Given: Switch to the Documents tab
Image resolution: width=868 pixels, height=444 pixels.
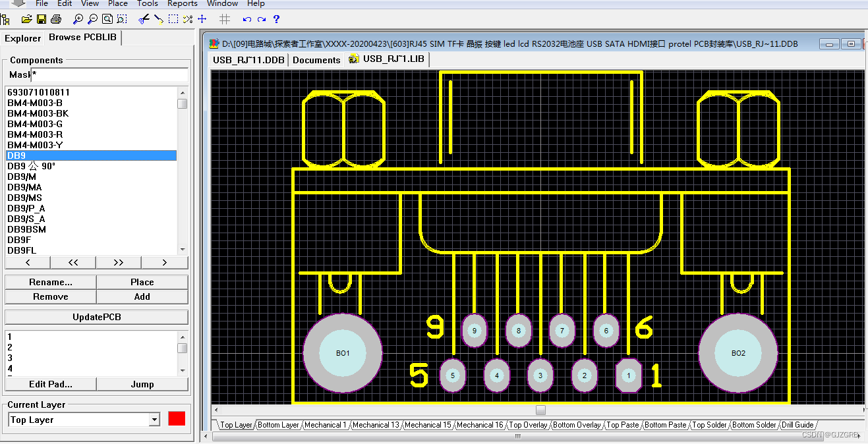Looking at the screenshot, I should click(x=316, y=59).
